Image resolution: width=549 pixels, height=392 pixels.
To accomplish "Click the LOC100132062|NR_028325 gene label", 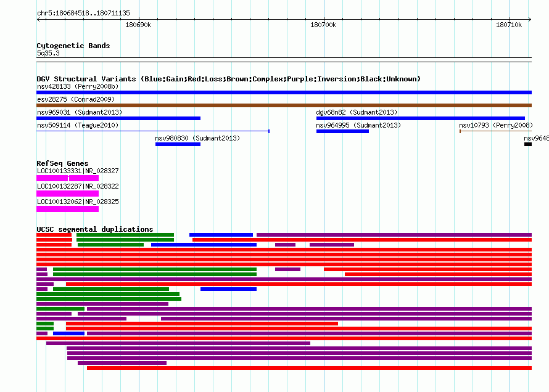I will tap(78, 202).
